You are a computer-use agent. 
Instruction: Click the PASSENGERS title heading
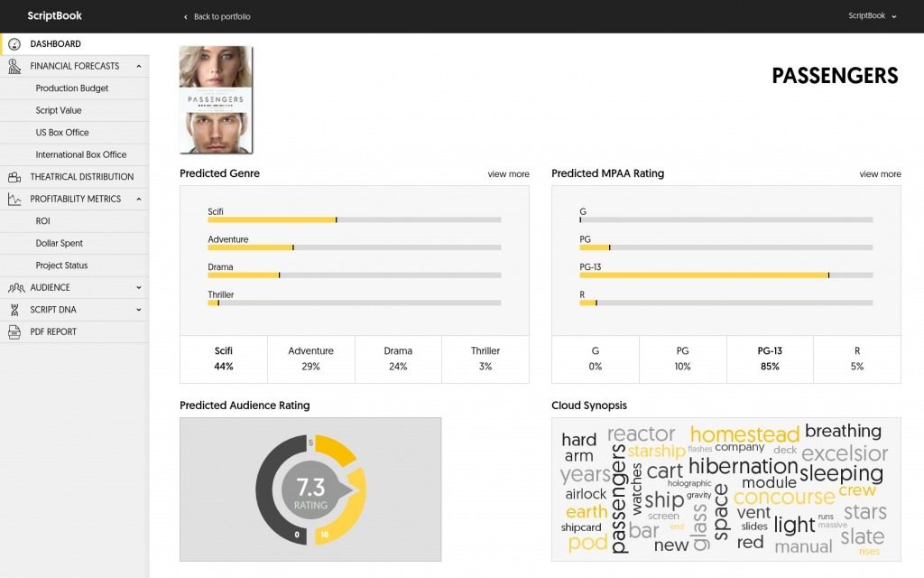tap(835, 76)
